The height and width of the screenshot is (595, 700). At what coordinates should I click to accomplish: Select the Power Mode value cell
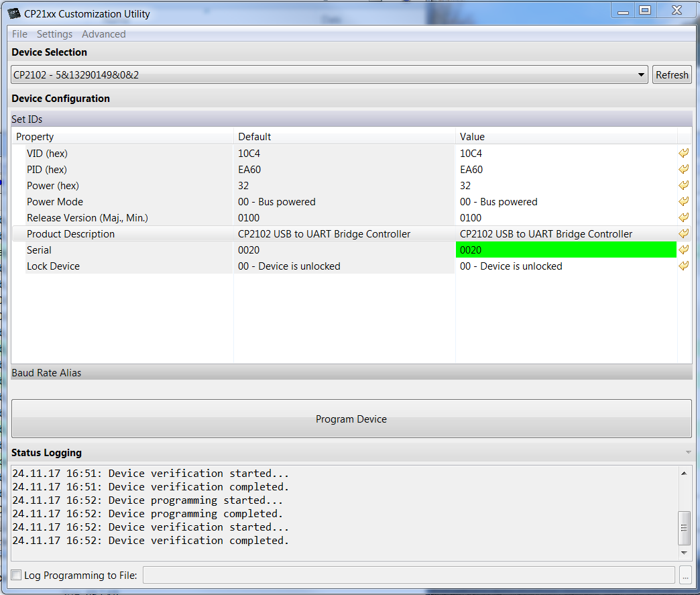(x=566, y=201)
